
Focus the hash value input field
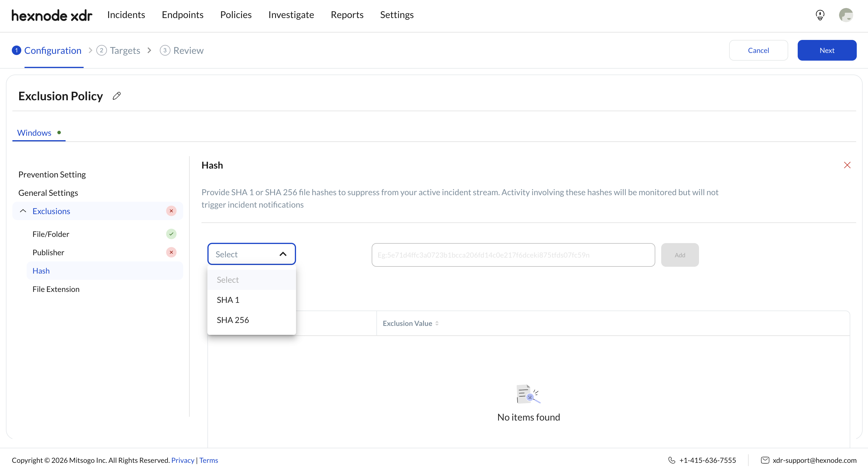[x=513, y=255]
